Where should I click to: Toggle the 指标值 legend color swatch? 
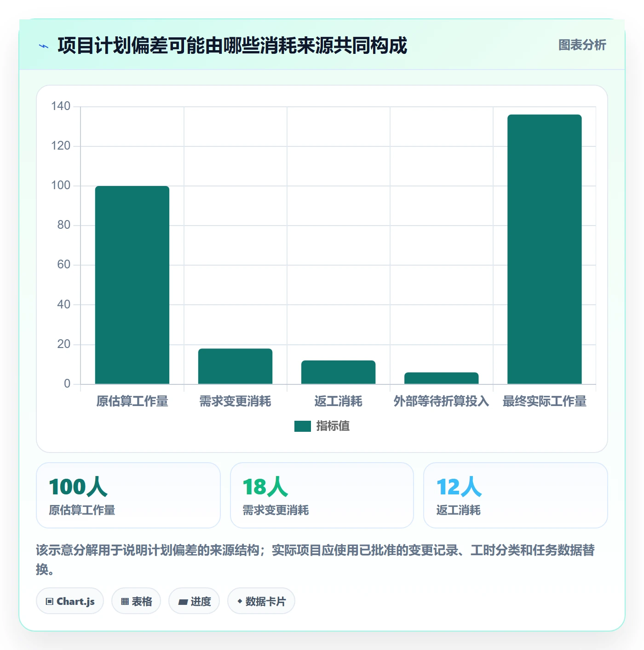[302, 426]
